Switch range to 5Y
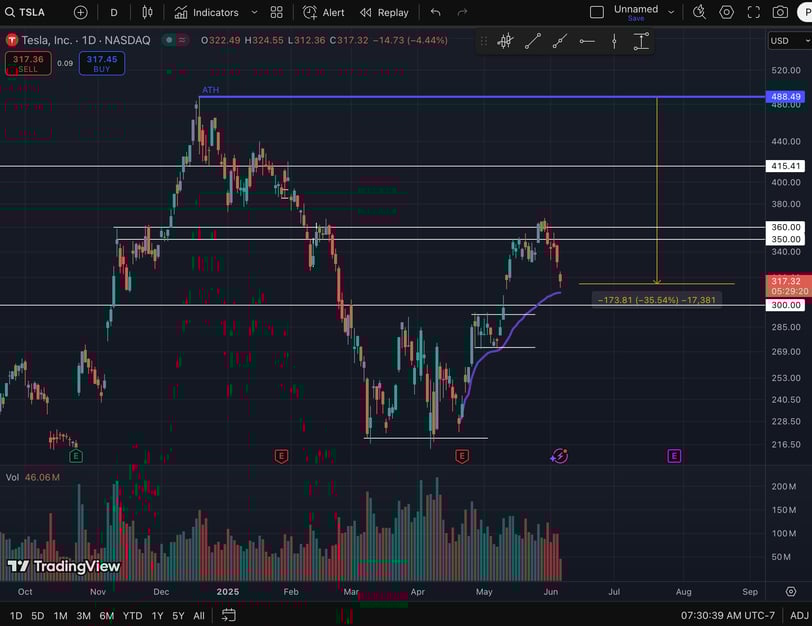812x626 pixels. point(178,616)
